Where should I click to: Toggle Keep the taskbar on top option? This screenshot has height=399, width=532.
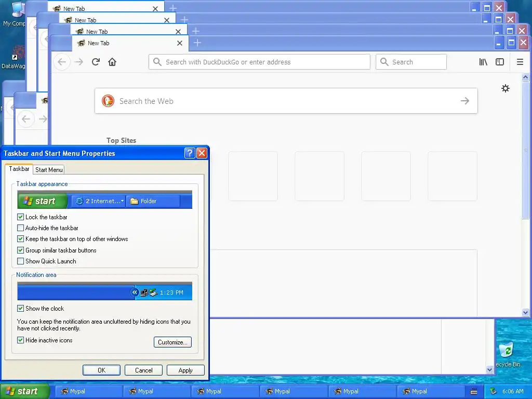click(x=20, y=239)
